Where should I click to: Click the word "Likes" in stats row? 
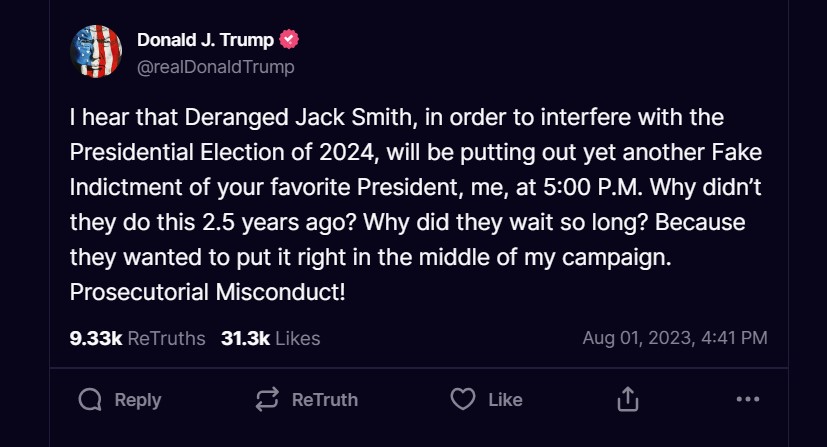coord(297,338)
